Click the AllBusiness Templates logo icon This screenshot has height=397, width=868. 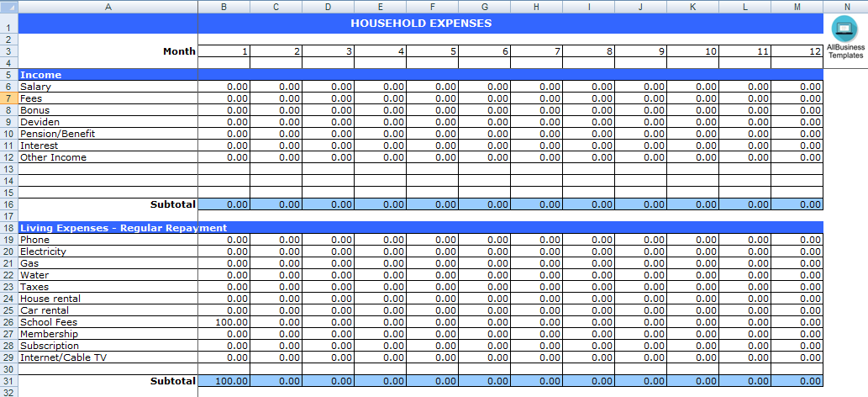(845, 29)
